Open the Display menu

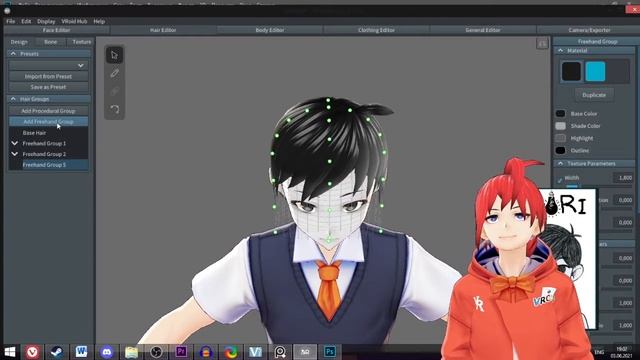[x=46, y=21]
